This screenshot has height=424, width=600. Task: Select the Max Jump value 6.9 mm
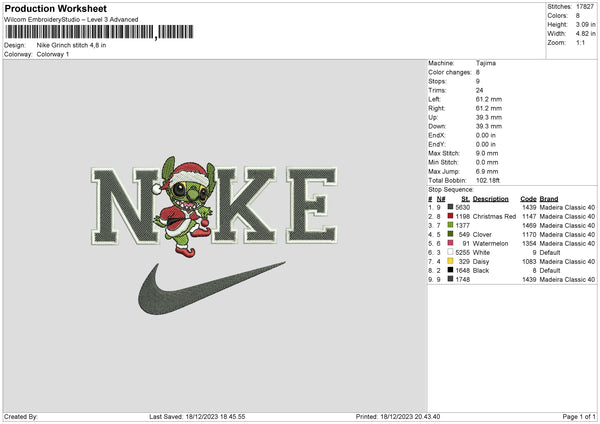pyautogui.click(x=487, y=171)
